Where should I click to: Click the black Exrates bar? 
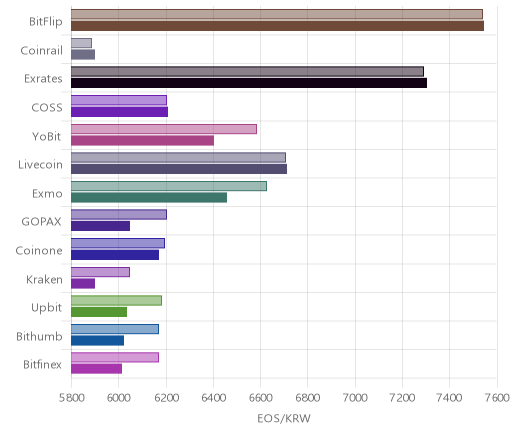coord(249,83)
